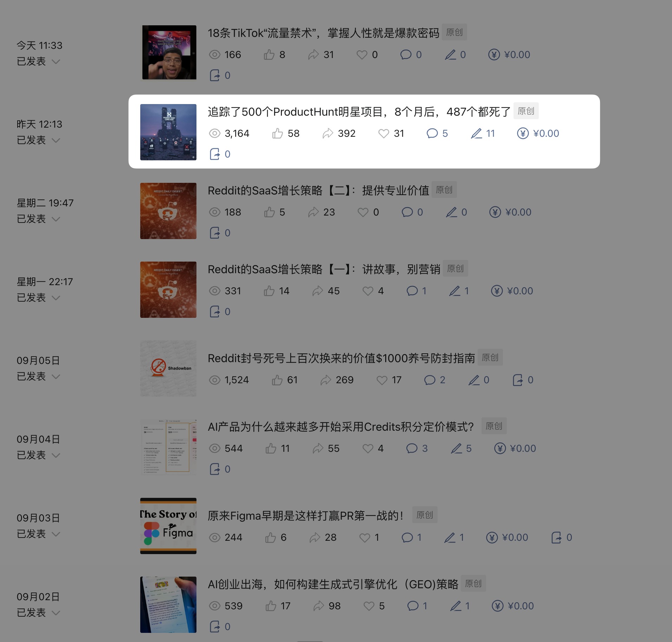Open the 18条TikTok流量禁术 article title
The image size is (672, 642).
(323, 33)
